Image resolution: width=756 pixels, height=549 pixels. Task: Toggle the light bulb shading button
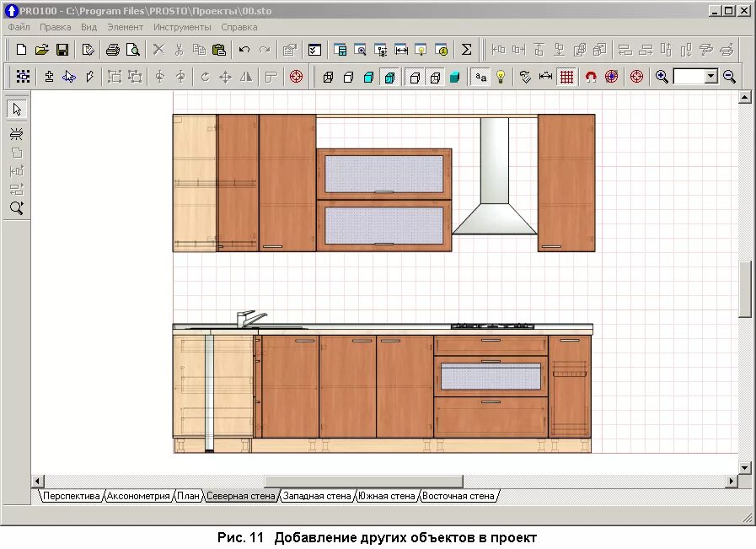(501, 77)
